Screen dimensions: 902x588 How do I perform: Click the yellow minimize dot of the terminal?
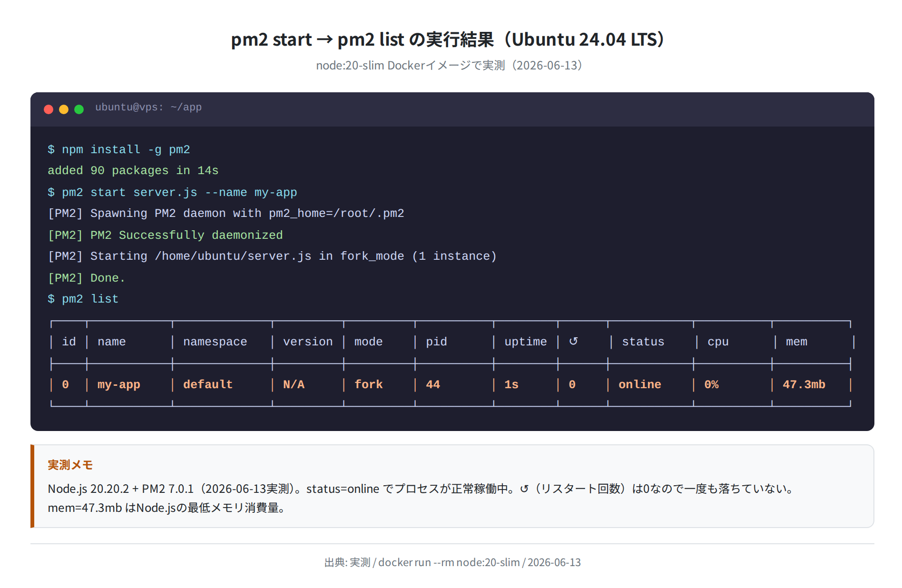[64, 109]
